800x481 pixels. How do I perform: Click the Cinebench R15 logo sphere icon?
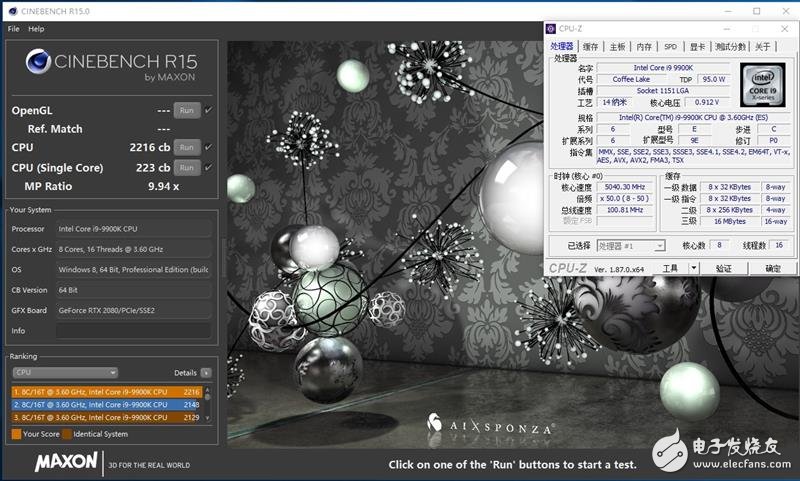click(38, 62)
